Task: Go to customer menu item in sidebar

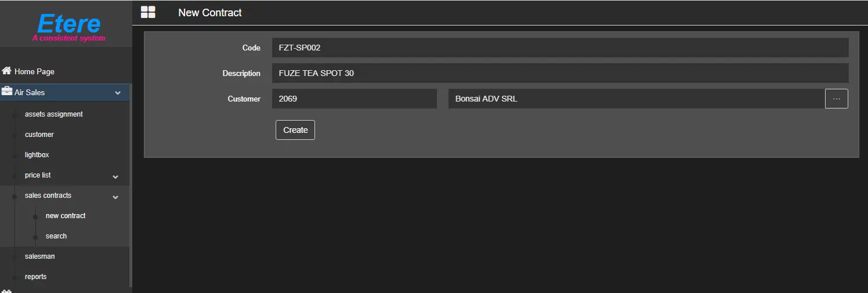Action: tap(39, 135)
